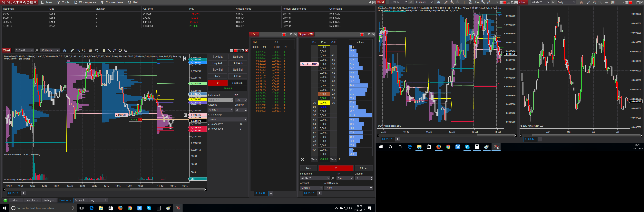Image resolution: width=644 pixels, height=212 pixels.
Task: Zoom out on the 15 Minute chart
Action: click(84, 50)
